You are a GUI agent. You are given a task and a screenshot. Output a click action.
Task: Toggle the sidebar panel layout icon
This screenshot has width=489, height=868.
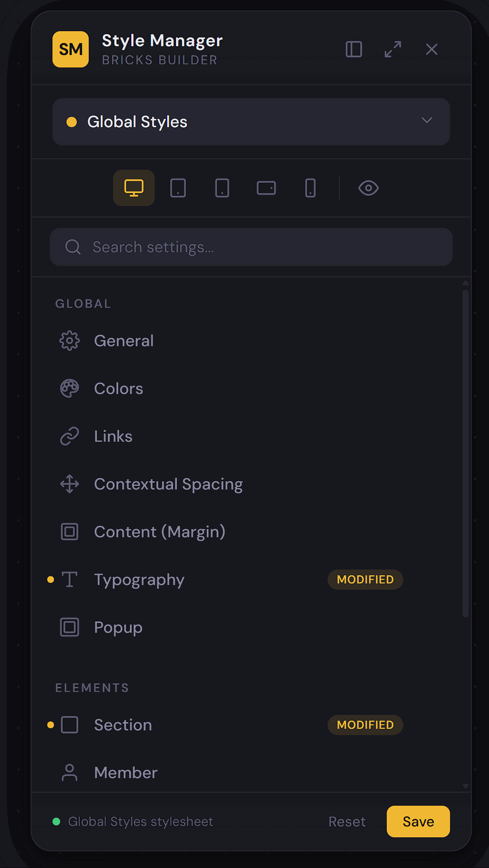point(354,49)
